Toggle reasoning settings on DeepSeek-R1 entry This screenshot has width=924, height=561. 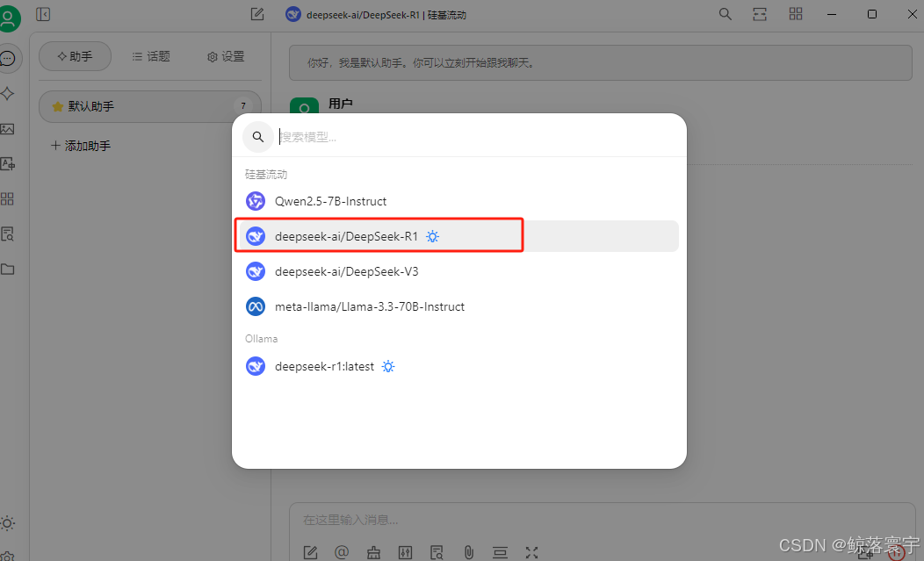click(x=431, y=235)
